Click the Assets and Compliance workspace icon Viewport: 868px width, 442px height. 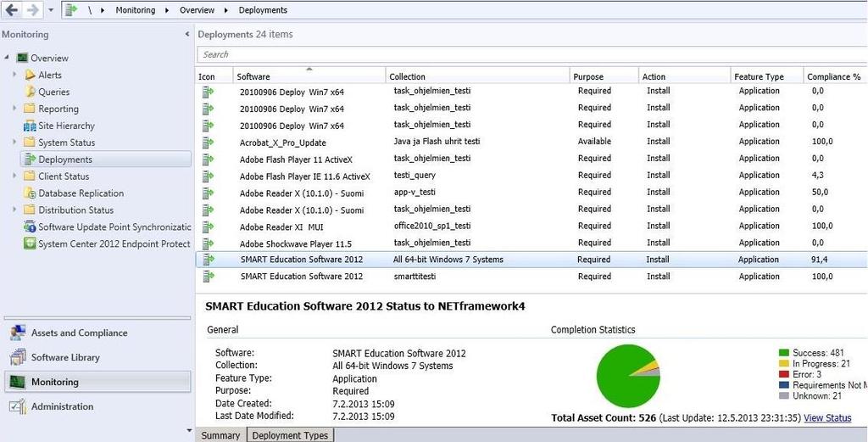click(18, 333)
